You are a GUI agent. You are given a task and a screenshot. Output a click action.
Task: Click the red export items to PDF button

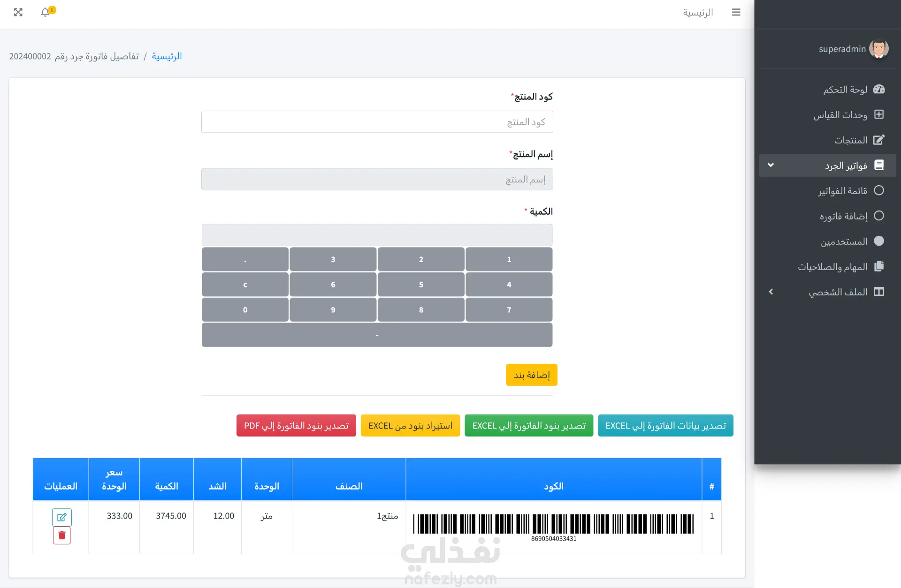296,426
